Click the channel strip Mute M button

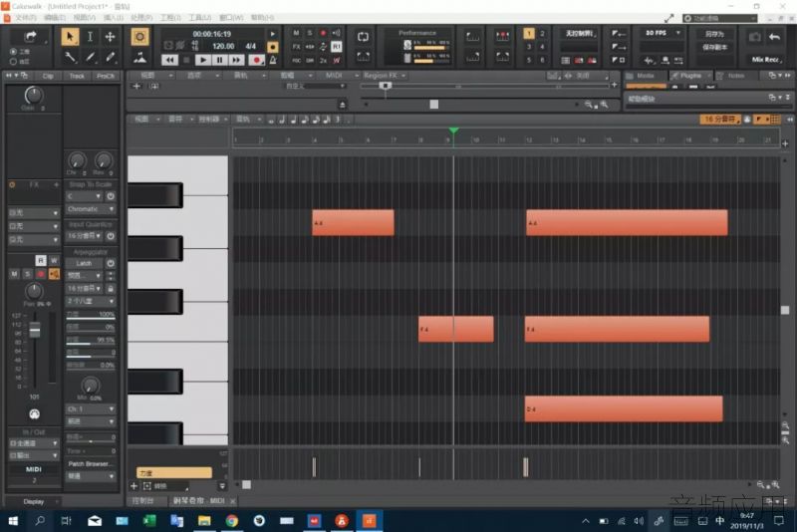click(14, 274)
